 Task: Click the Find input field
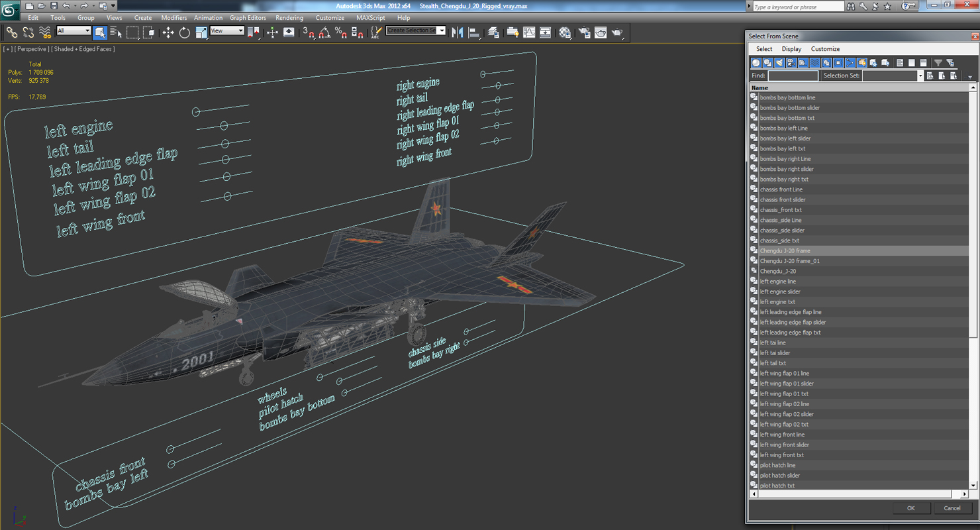coord(793,76)
